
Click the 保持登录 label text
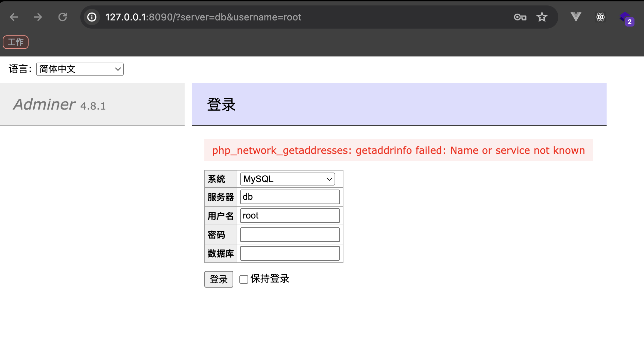[x=270, y=279]
